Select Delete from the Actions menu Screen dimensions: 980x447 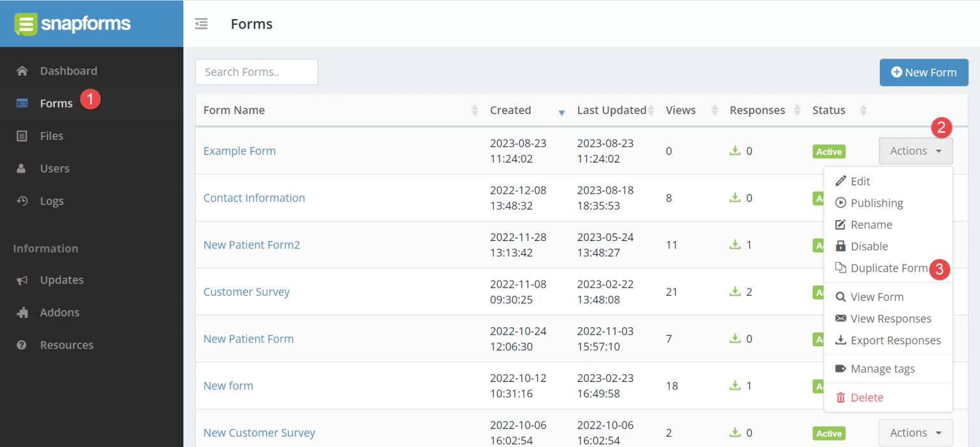click(867, 397)
